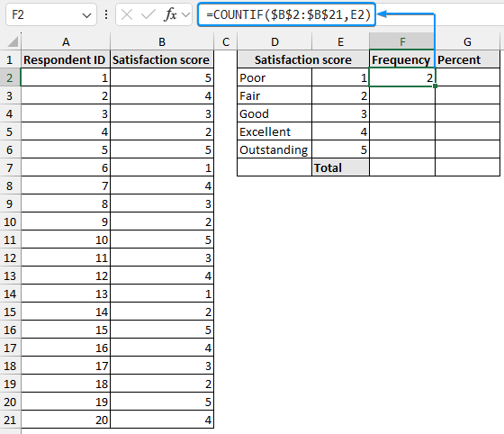The width and height of the screenshot is (504, 434).
Task: Click the 'Fair' label cell
Action: [274, 95]
